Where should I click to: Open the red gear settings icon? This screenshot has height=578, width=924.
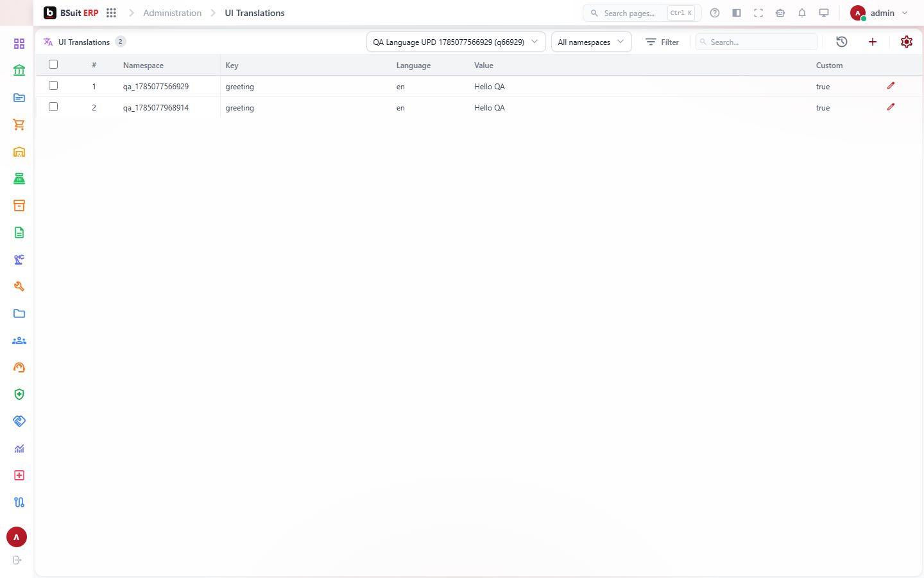point(907,42)
